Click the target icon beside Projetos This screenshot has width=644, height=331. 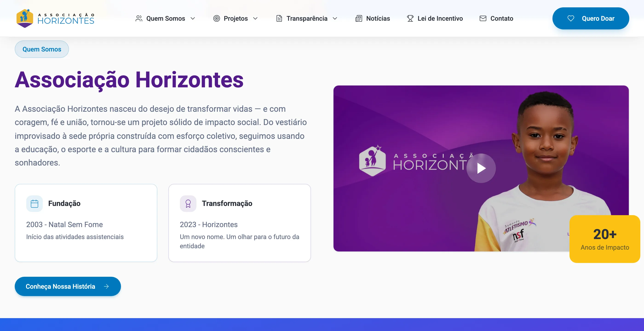216,18
